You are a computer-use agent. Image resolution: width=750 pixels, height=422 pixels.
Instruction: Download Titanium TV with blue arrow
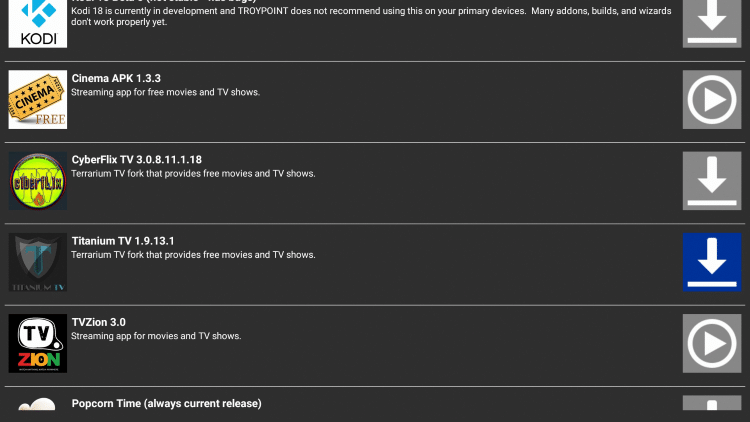(712, 262)
